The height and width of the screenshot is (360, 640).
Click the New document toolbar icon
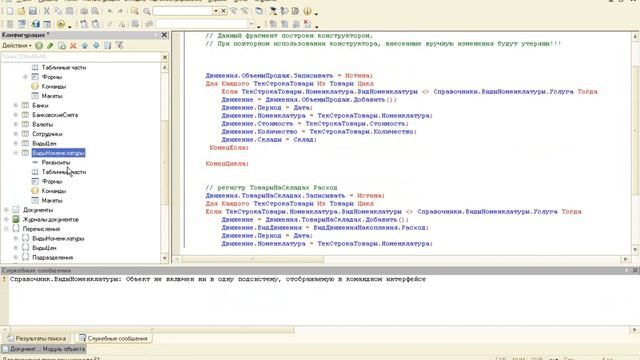coord(9,11)
